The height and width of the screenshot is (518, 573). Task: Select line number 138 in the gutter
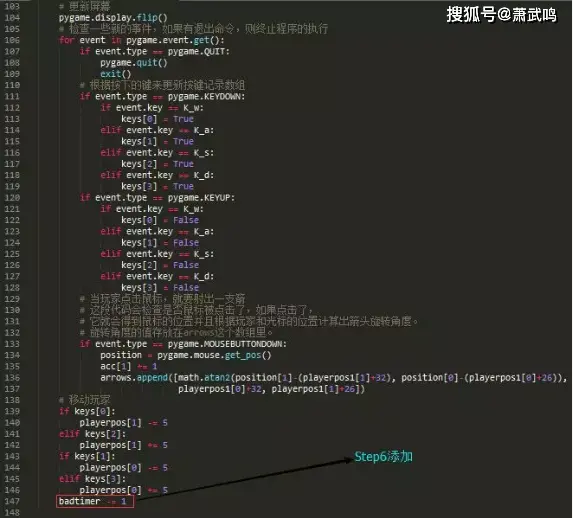pos(12,401)
